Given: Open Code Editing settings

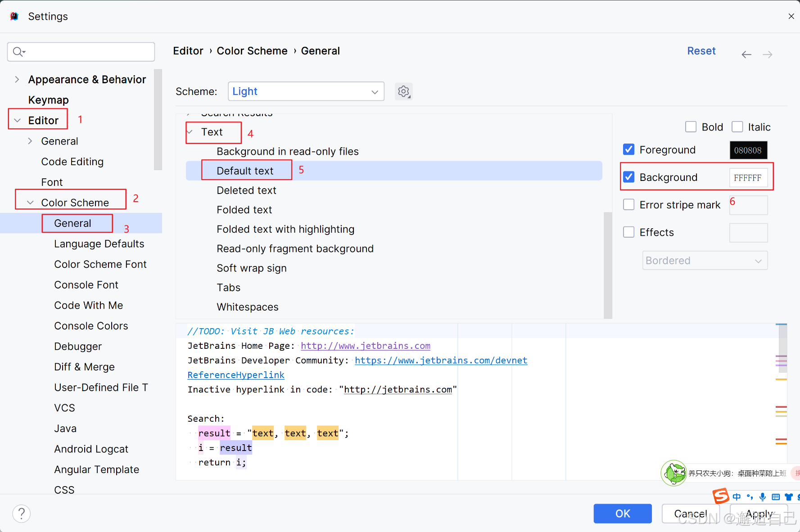Looking at the screenshot, I should tap(72, 162).
